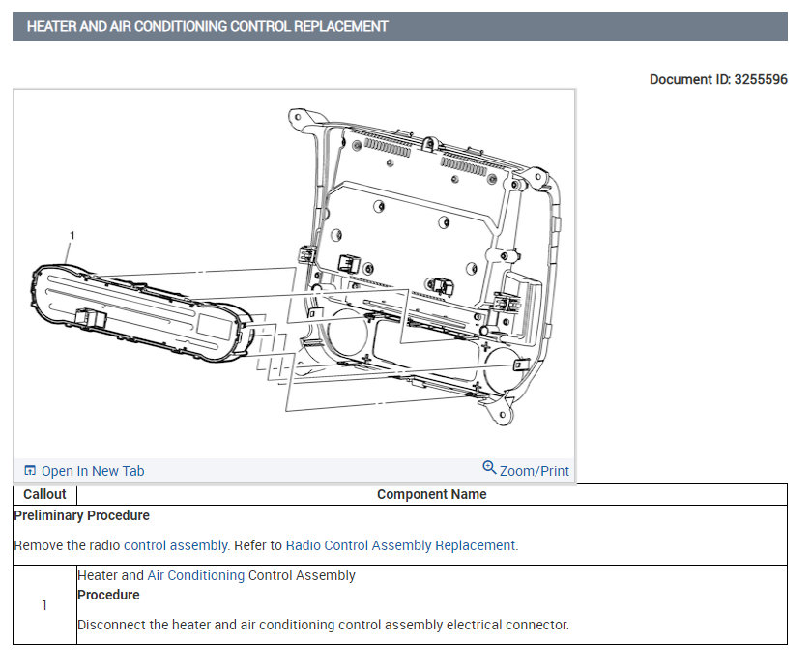Click the Document ID: 3255596 text
Screen dimensions: 812x672
pos(718,80)
